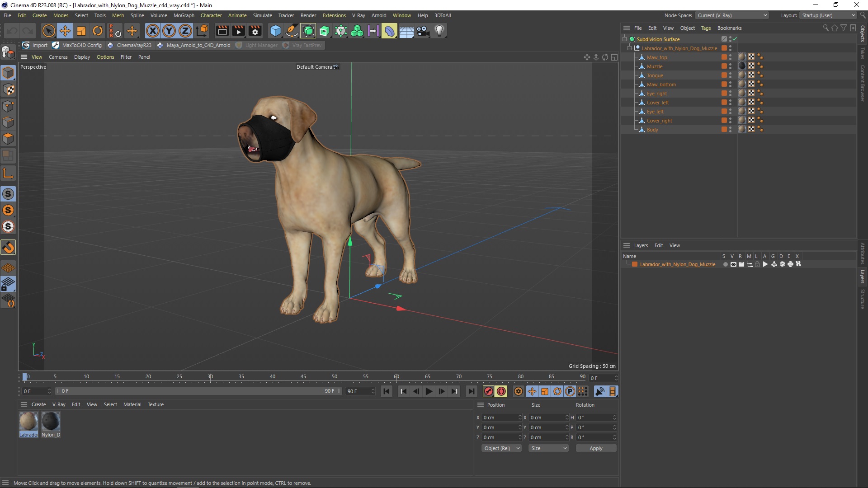Toggle visibility dots for Tongue object
The height and width of the screenshot is (488, 868).
tap(730, 75)
